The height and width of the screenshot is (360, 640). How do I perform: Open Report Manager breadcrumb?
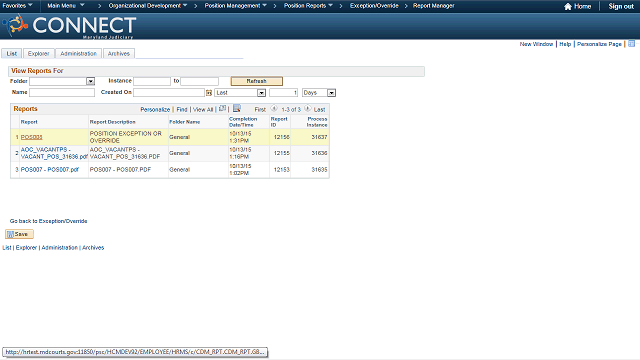tap(433, 6)
